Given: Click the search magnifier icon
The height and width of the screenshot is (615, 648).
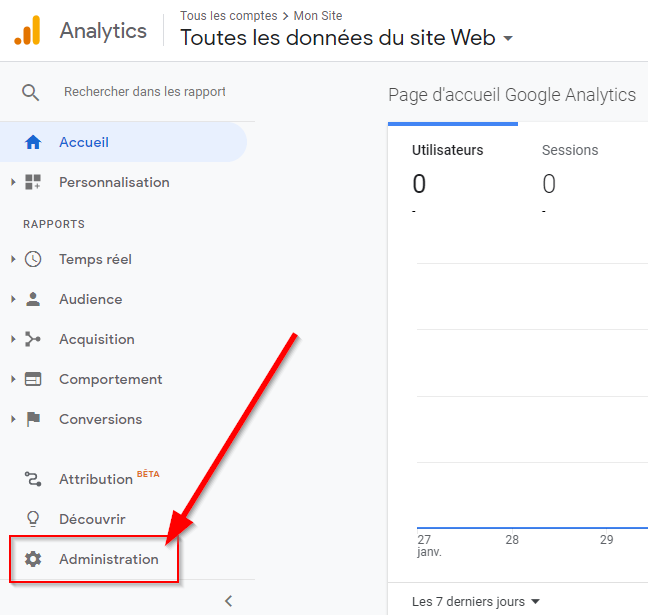Looking at the screenshot, I should pyautogui.click(x=31, y=92).
